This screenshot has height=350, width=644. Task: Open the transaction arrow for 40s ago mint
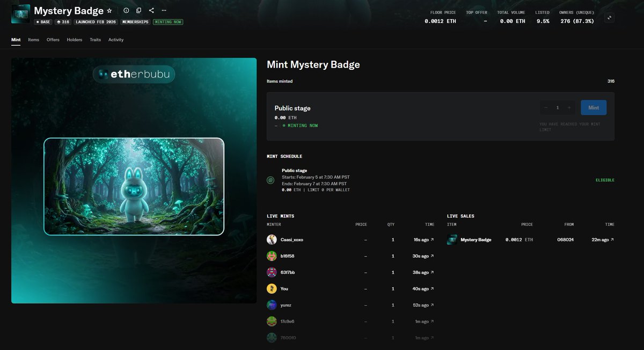(x=432, y=289)
